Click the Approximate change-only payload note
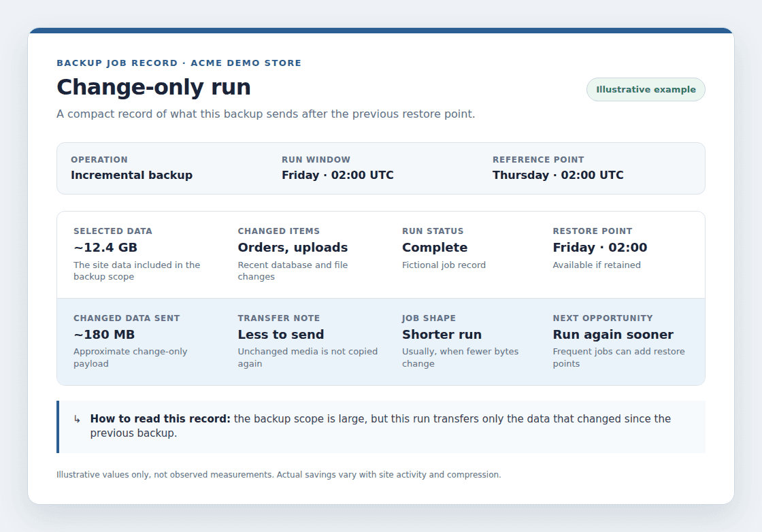The height and width of the screenshot is (532, 762). (130, 358)
